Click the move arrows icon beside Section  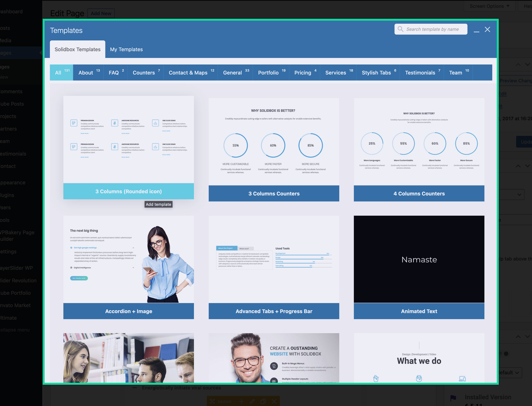pyautogui.click(x=212, y=401)
